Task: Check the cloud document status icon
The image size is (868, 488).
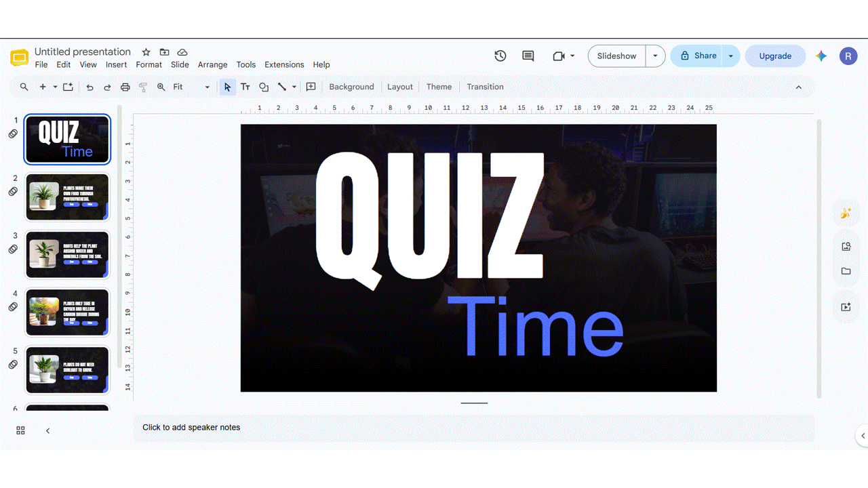Action: [182, 52]
